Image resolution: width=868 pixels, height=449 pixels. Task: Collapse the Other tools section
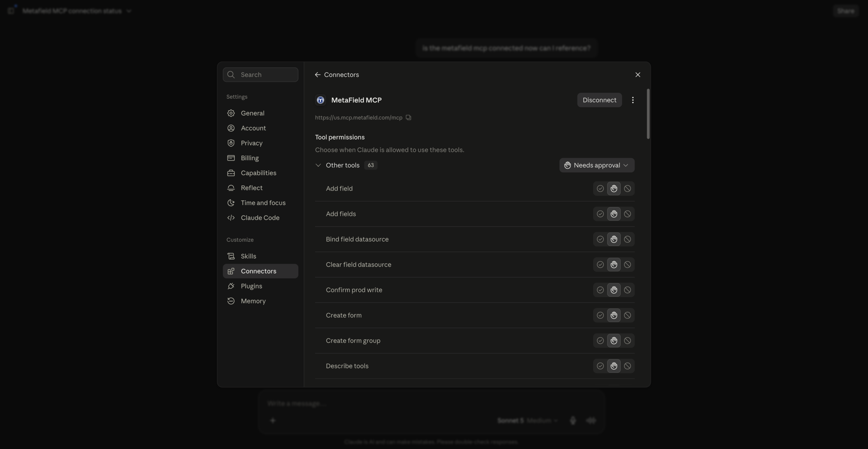click(x=318, y=165)
